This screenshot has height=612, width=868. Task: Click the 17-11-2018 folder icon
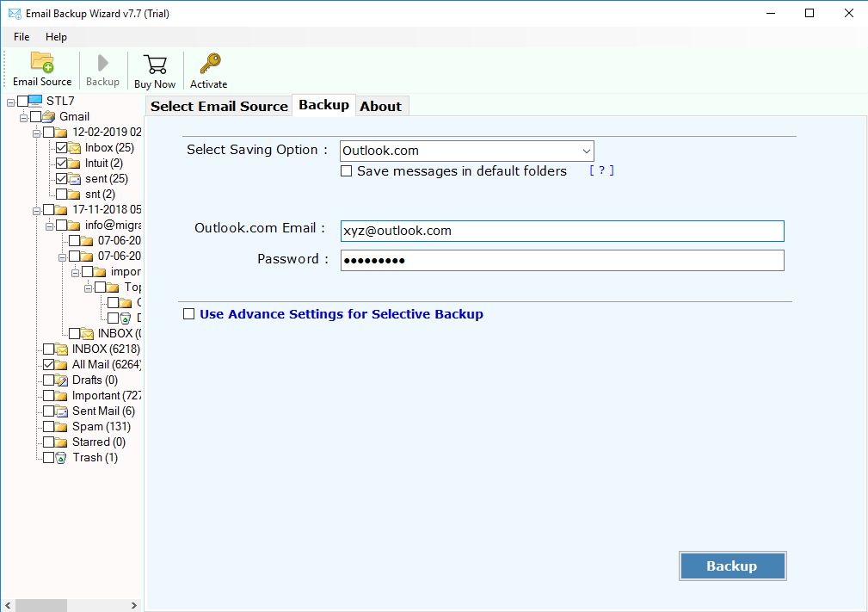coord(61,210)
